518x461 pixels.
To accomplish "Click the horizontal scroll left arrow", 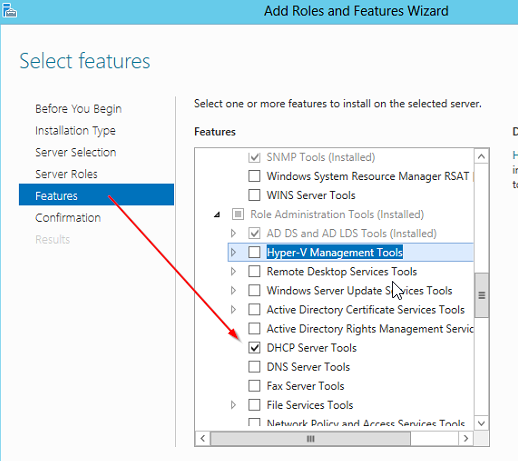I will [203, 438].
